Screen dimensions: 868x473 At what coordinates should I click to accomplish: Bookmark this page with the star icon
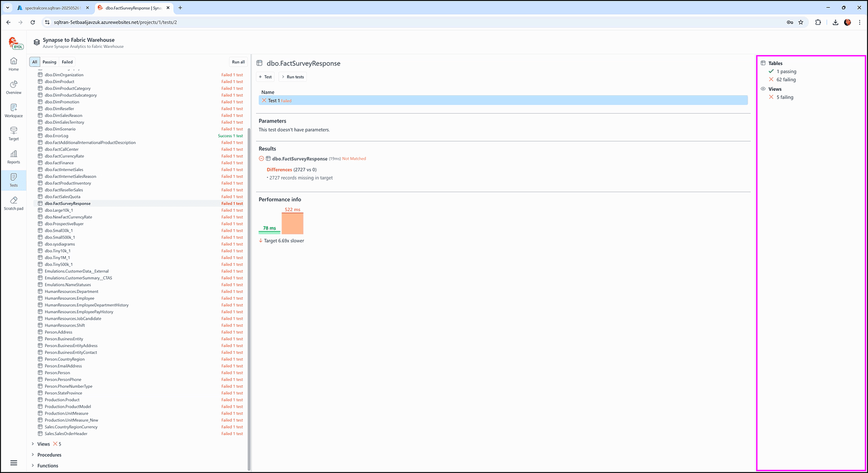[801, 22]
